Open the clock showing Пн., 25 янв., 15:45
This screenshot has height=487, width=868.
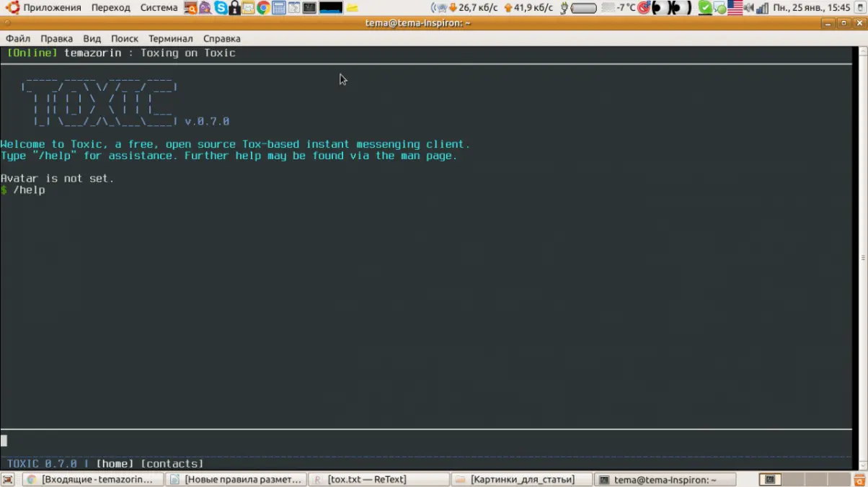tap(812, 8)
